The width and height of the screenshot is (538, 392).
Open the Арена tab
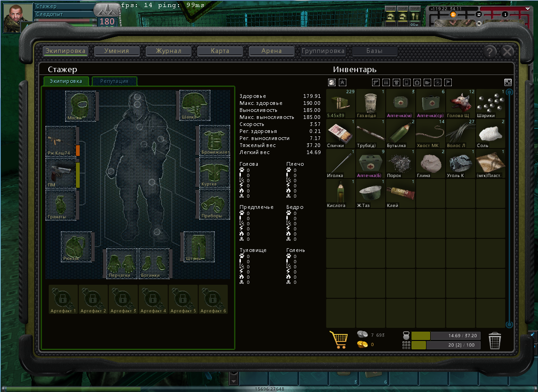click(271, 51)
